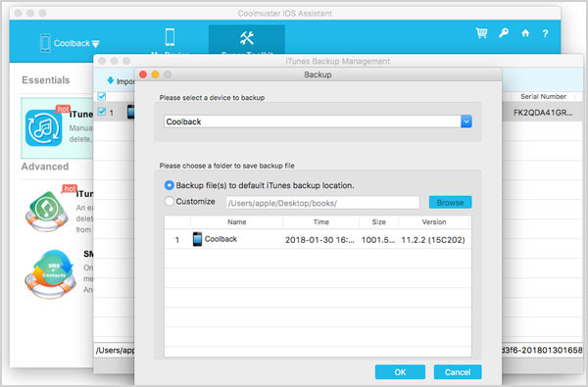
Task: Click Serial Number column header in background window
Action: [x=543, y=96]
